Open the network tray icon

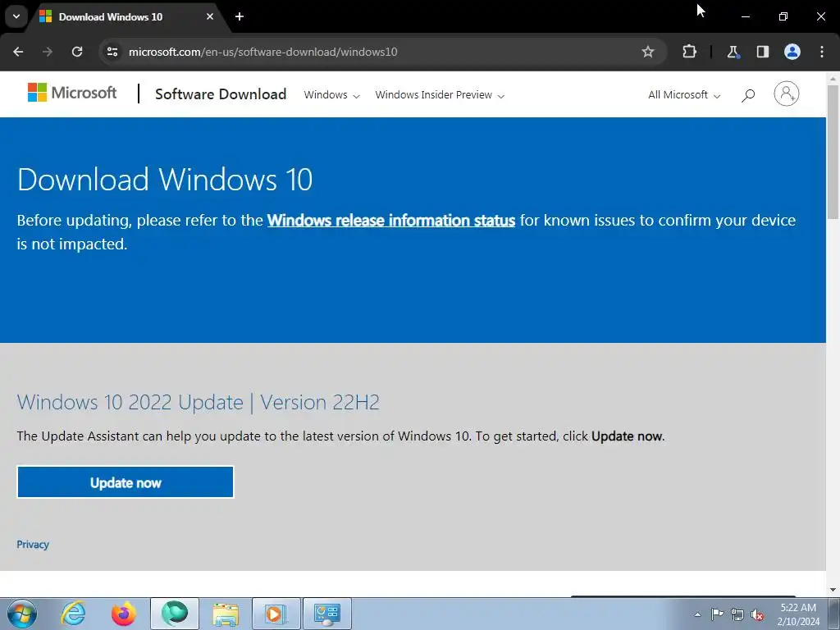[737, 614]
